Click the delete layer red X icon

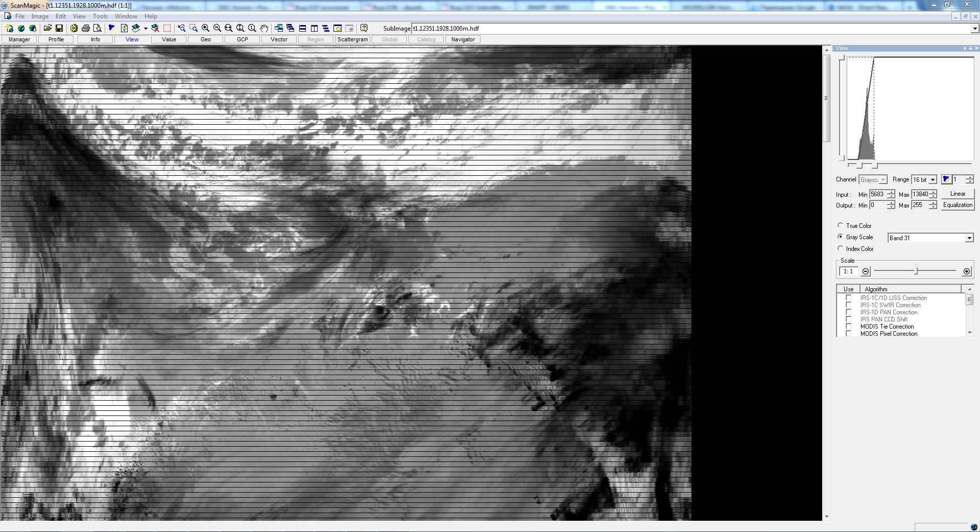(x=155, y=28)
